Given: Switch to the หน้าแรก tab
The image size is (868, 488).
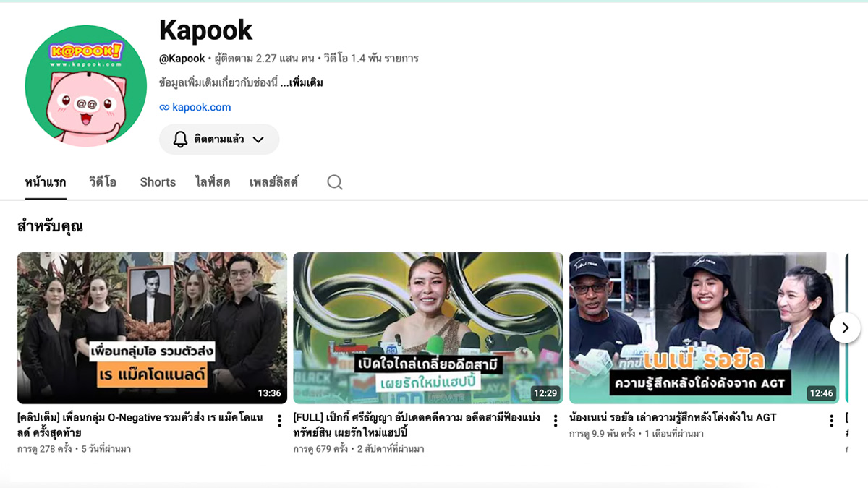Looking at the screenshot, I should (46, 182).
